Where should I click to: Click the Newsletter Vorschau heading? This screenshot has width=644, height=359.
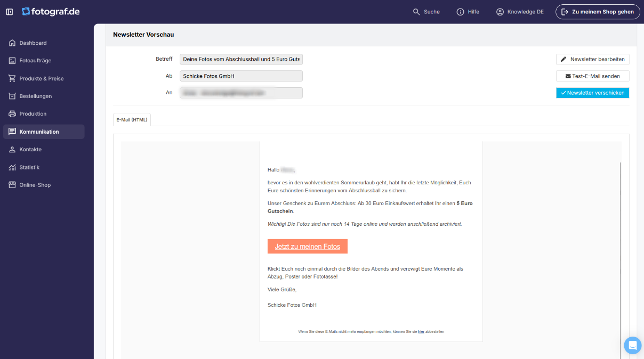[x=143, y=35]
